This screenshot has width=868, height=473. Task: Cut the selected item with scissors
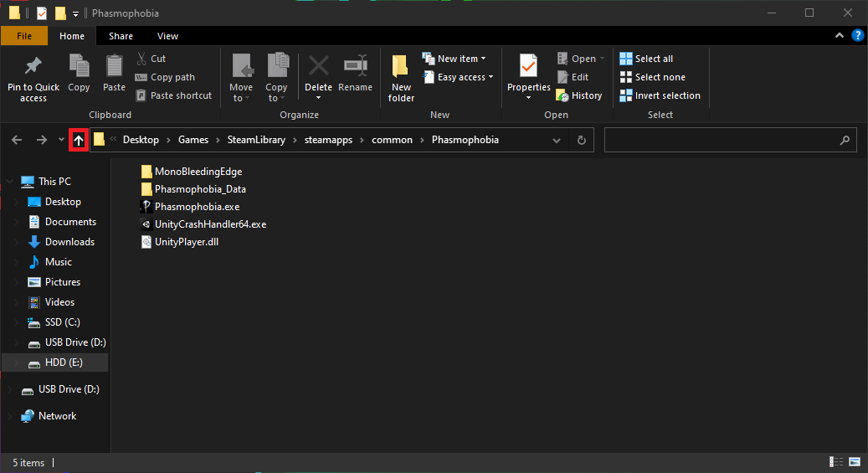(152, 58)
